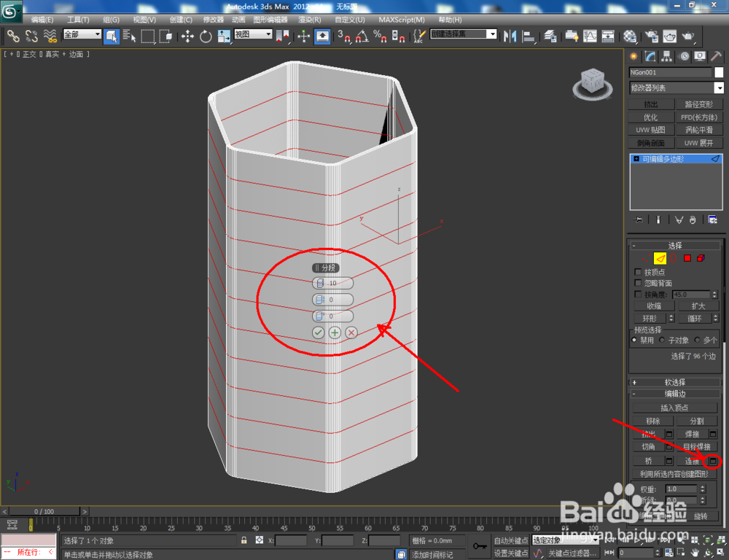This screenshot has height=560, width=729.
Task: Apply and continue with the plus caddy button
Action: (335, 332)
